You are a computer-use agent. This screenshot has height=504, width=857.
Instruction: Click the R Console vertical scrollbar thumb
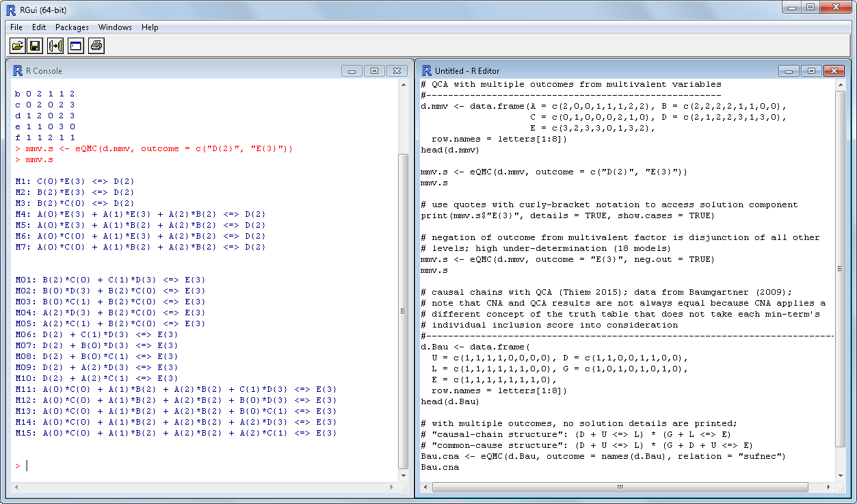coord(403,311)
